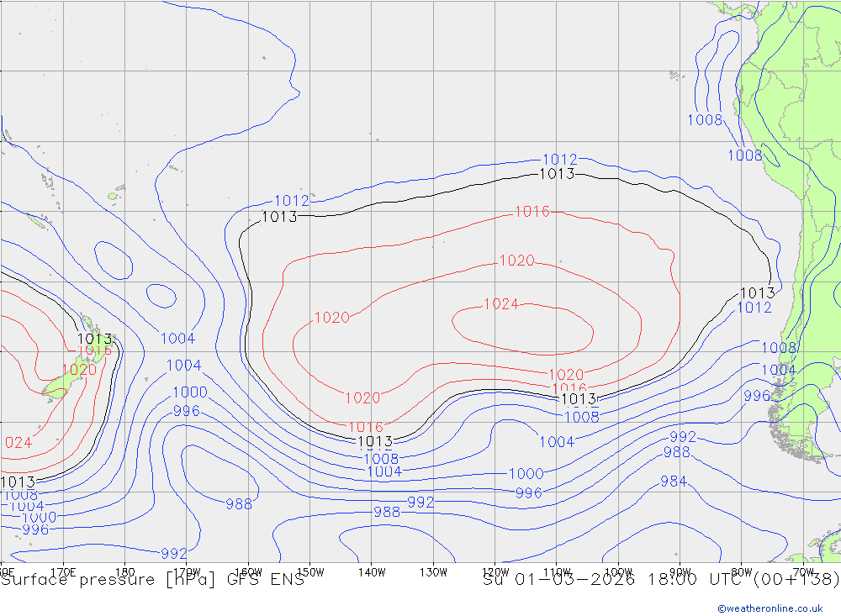
Task: Open the weatheronline.co.uk copyright link
Action: pyautogui.click(x=770, y=608)
